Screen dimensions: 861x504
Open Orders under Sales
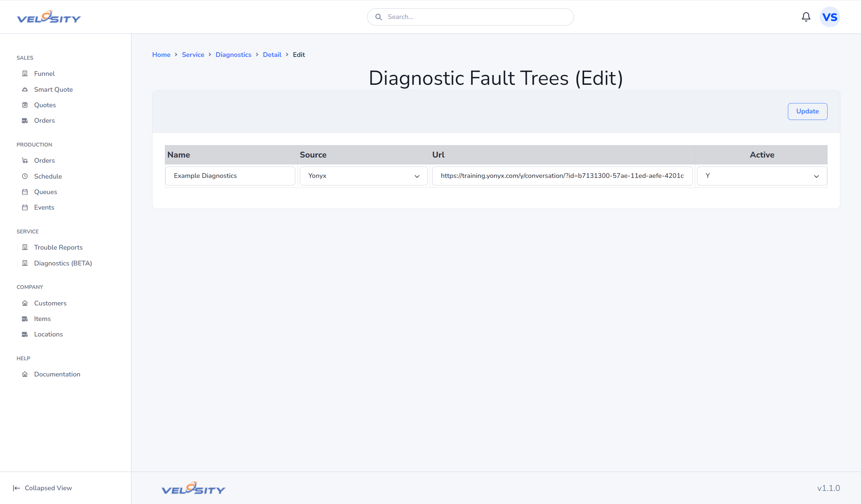[x=44, y=120]
